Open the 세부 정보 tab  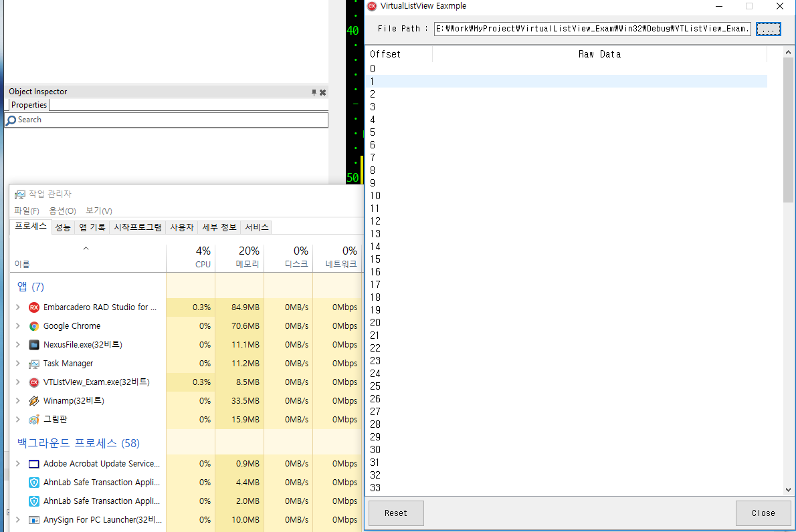click(219, 227)
